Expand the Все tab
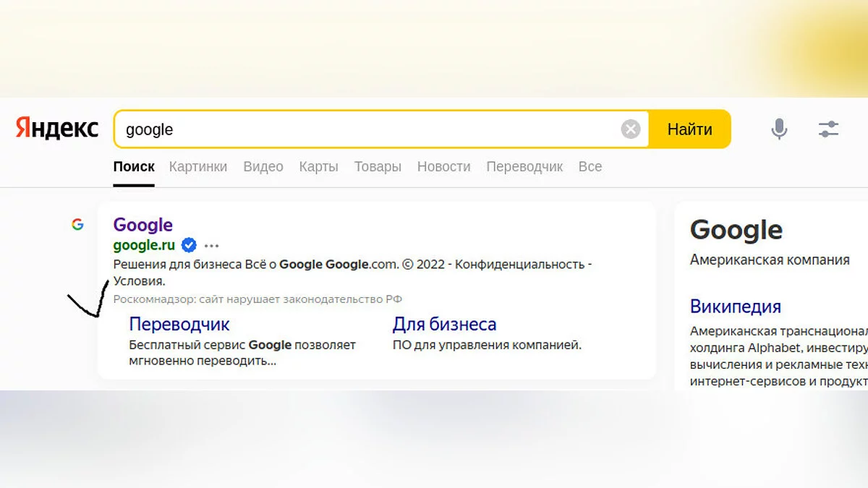868x488 pixels. pos(590,166)
